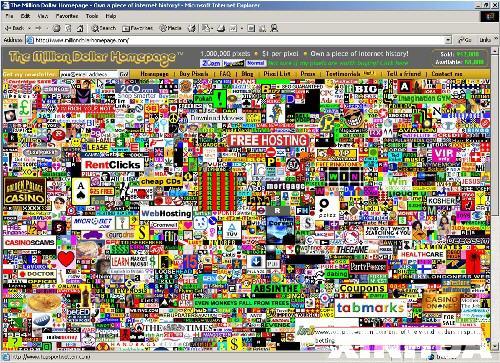The image size is (500, 363).
Task: Switch the page to Normal view mode
Action: [x=256, y=63]
